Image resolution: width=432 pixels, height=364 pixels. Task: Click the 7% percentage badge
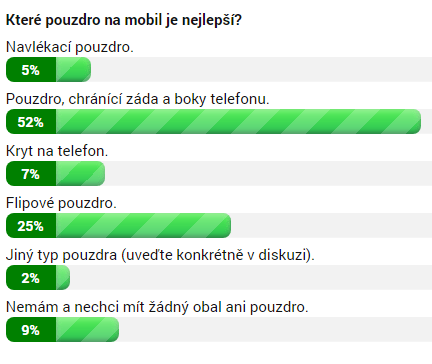(31, 173)
